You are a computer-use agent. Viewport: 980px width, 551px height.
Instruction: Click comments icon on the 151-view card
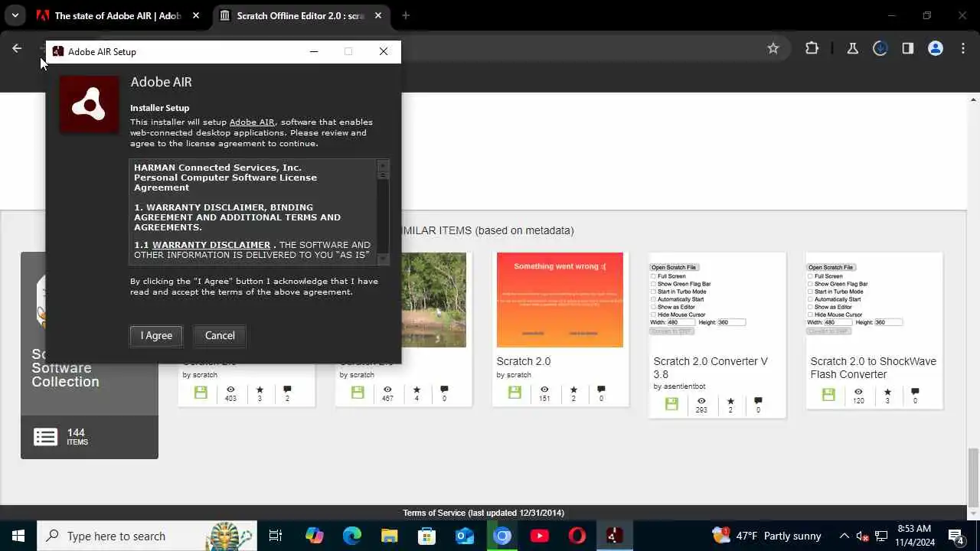point(601,390)
